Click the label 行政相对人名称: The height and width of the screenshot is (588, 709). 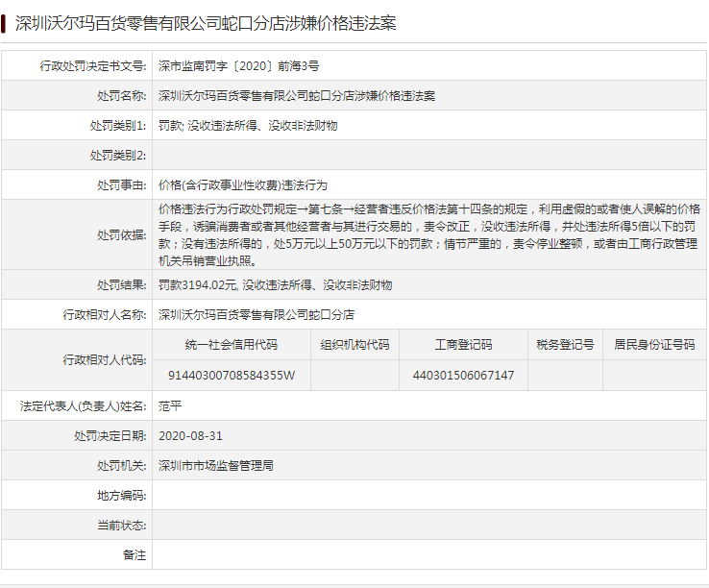pos(105,315)
